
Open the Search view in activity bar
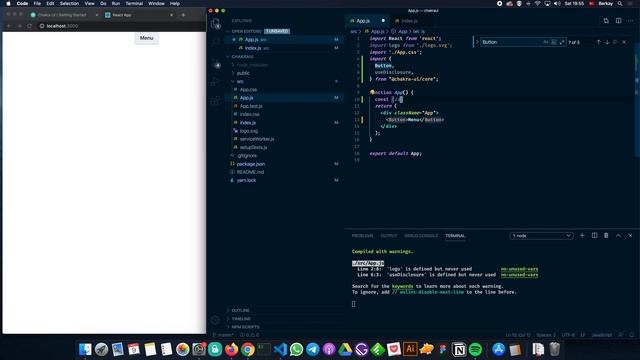tap(216, 41)
